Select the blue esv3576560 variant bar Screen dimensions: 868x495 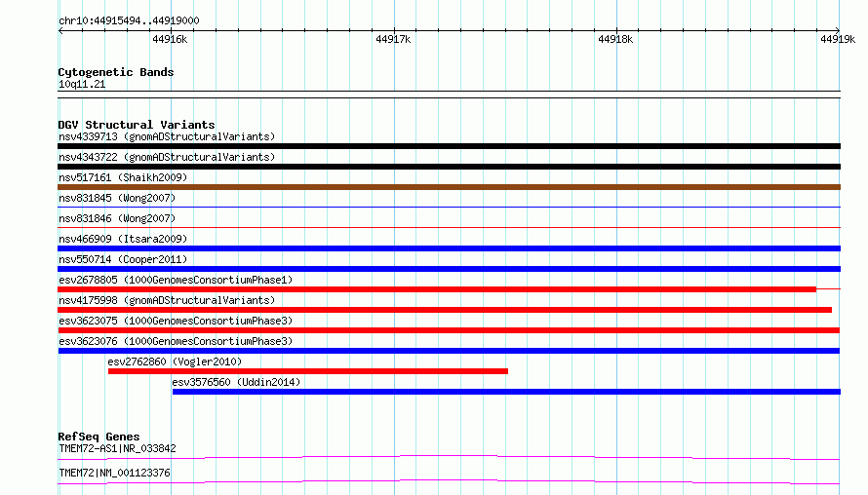tap(506, 392)
